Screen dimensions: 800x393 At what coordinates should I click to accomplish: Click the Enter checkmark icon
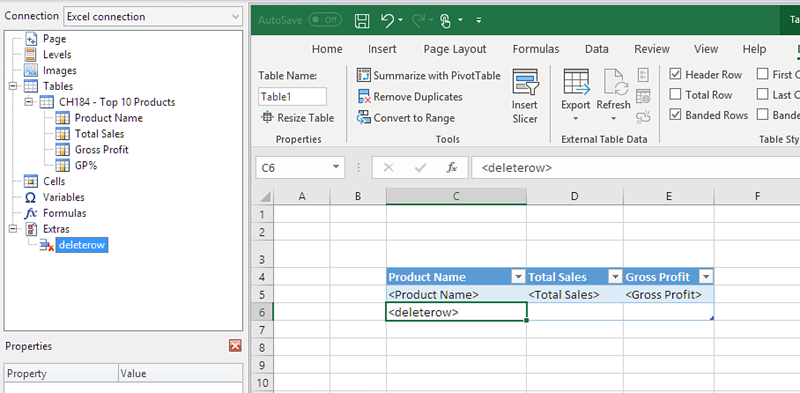pos(420,168)
